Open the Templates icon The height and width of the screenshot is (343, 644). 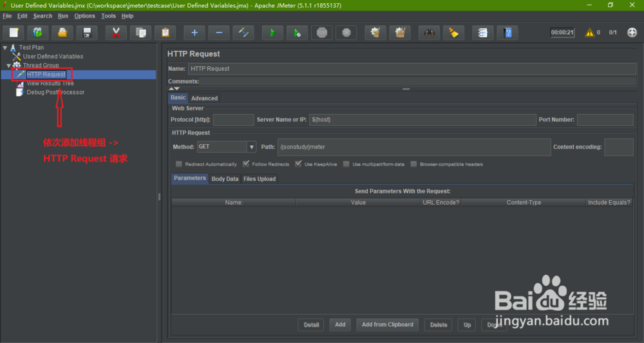pyautogui.click(x=38, y=33)
